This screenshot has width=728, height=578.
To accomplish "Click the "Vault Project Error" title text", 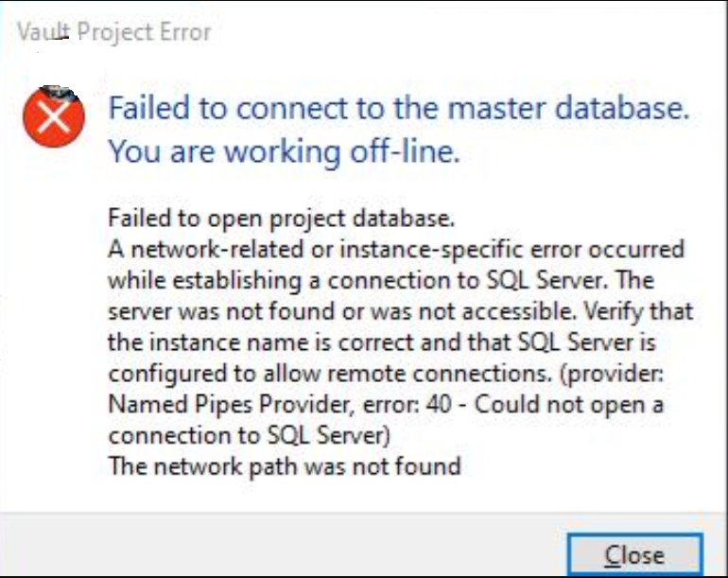I will 114,32.
